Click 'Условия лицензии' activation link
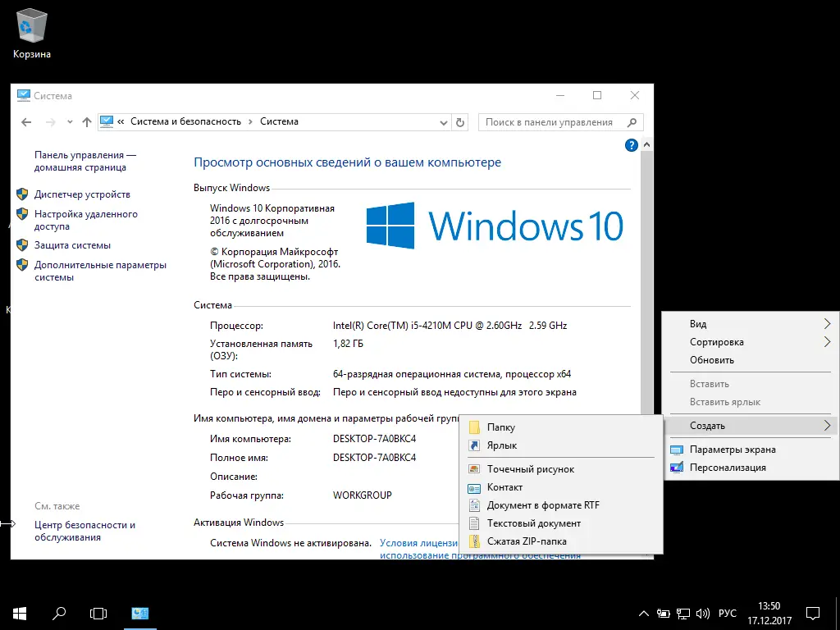 (x=419, y=543)
